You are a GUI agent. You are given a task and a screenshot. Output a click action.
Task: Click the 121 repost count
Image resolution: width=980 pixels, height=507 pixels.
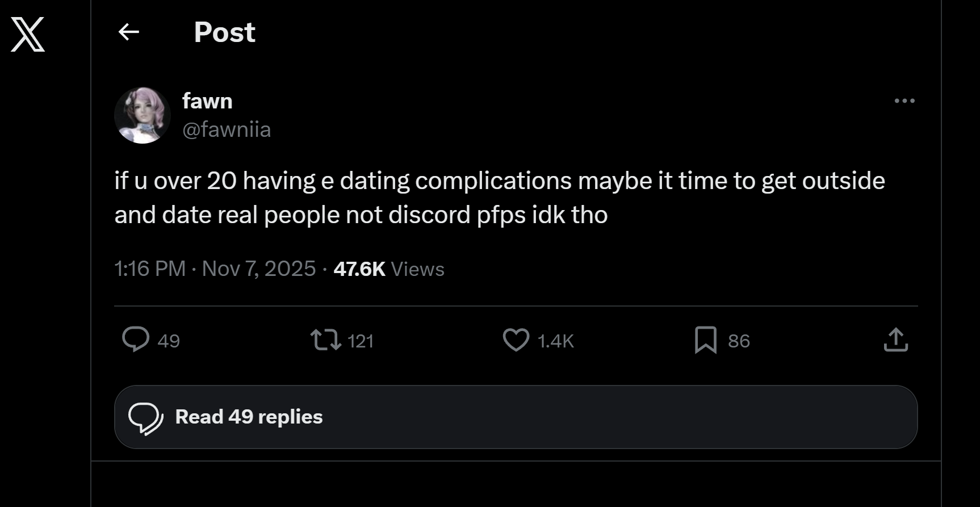[x=360, y=341]
